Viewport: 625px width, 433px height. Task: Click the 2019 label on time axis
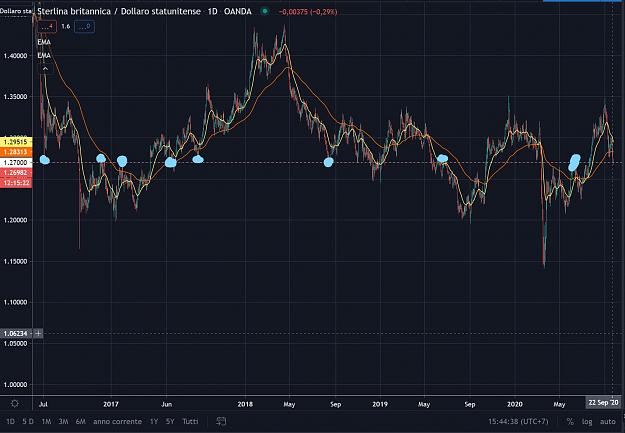click(380, 404)
